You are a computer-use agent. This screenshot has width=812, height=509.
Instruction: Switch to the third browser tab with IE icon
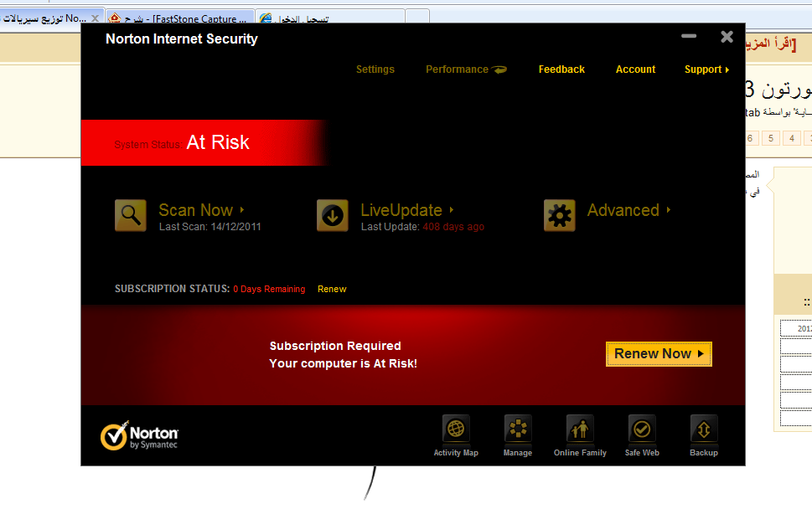(330, 17)
